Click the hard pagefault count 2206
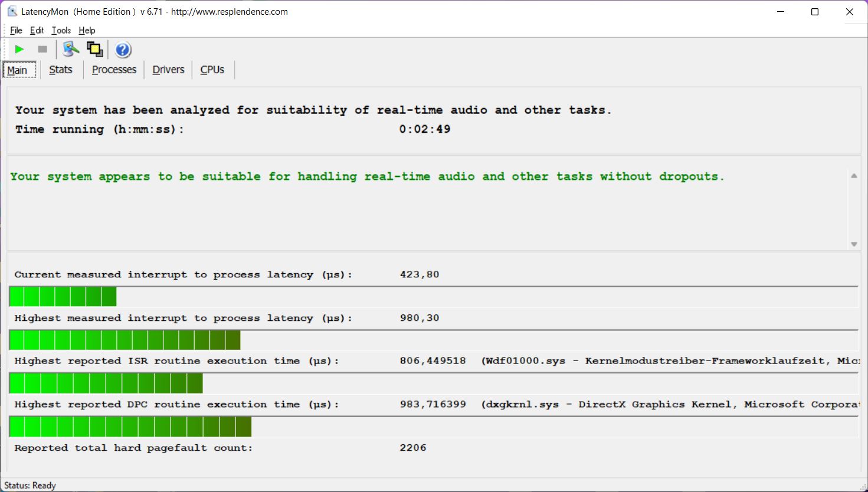 coord(413,448)
